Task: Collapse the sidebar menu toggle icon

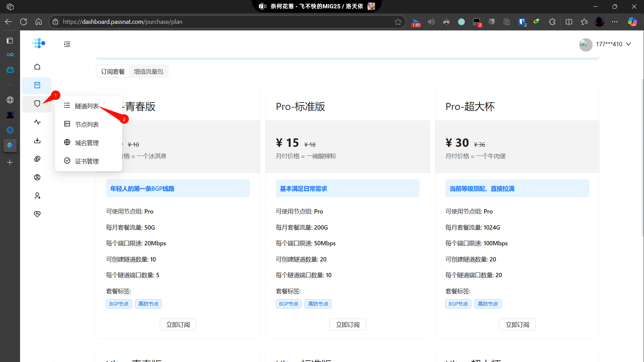Action: pos(67,44)
